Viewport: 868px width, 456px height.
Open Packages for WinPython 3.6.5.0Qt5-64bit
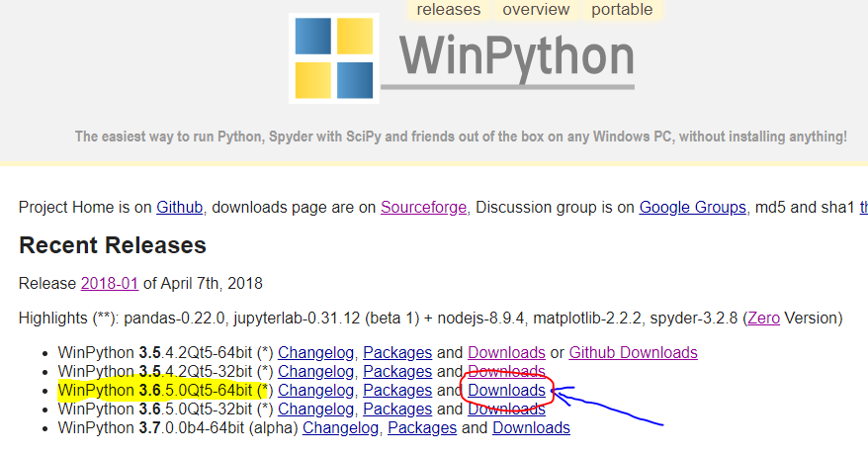coord(397,390)
